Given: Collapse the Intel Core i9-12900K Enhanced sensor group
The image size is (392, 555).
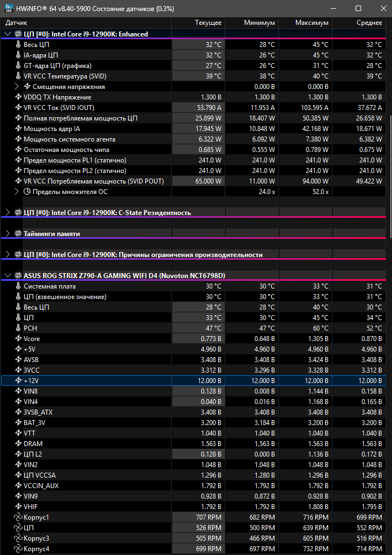Looking at the screenshot, I should tap(8, 34).
